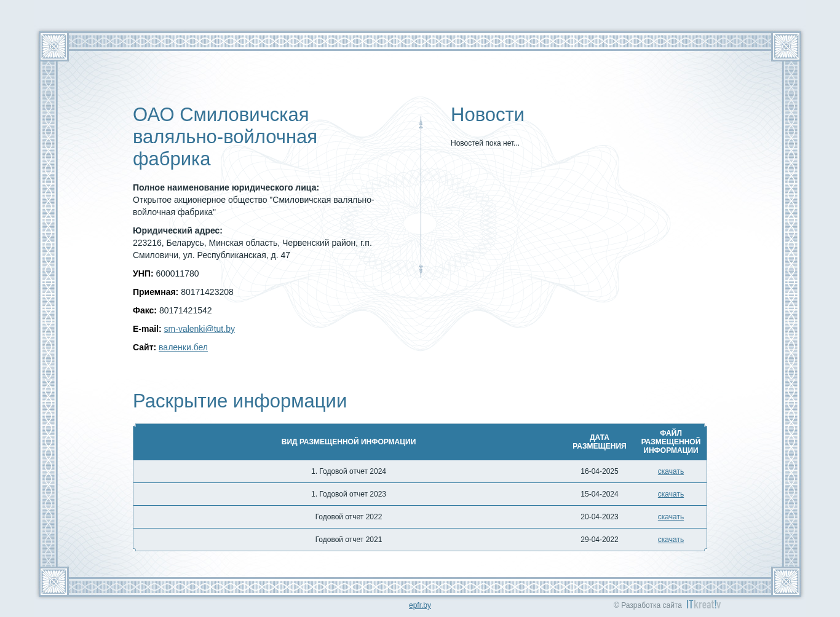Click the Годовой отчет 2022 cell

pyautogui.click(x=349, y=517)
